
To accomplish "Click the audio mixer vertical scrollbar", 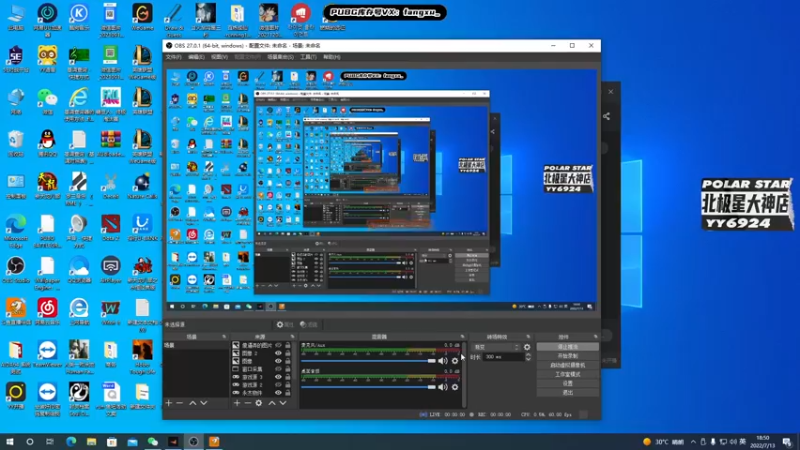I will click(464, 374).
